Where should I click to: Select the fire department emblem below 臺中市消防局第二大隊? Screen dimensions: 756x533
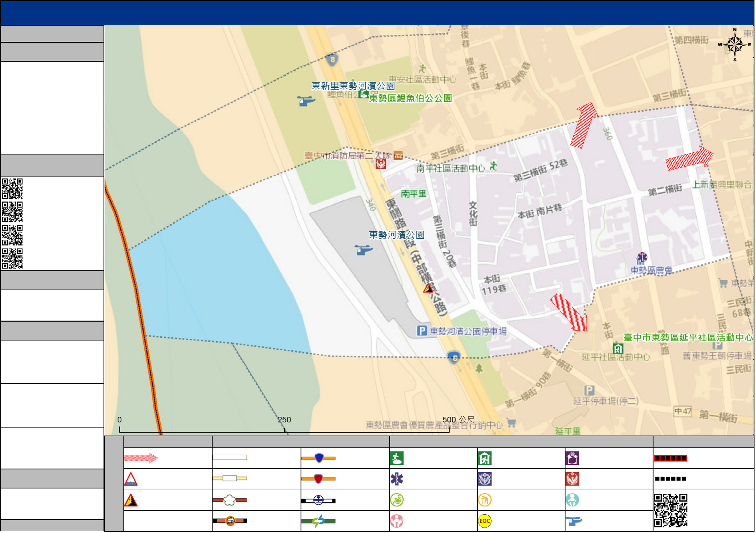381,164
